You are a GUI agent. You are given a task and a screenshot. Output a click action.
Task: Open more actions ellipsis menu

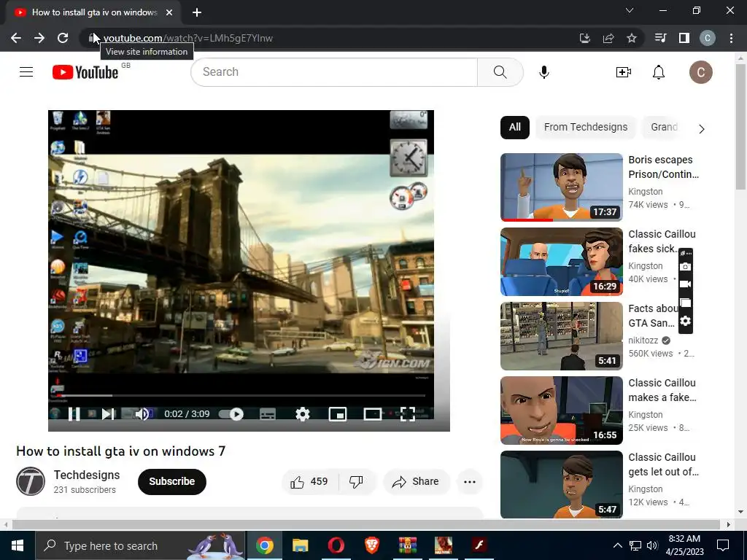pyautogui.click(x=470, y=482)
